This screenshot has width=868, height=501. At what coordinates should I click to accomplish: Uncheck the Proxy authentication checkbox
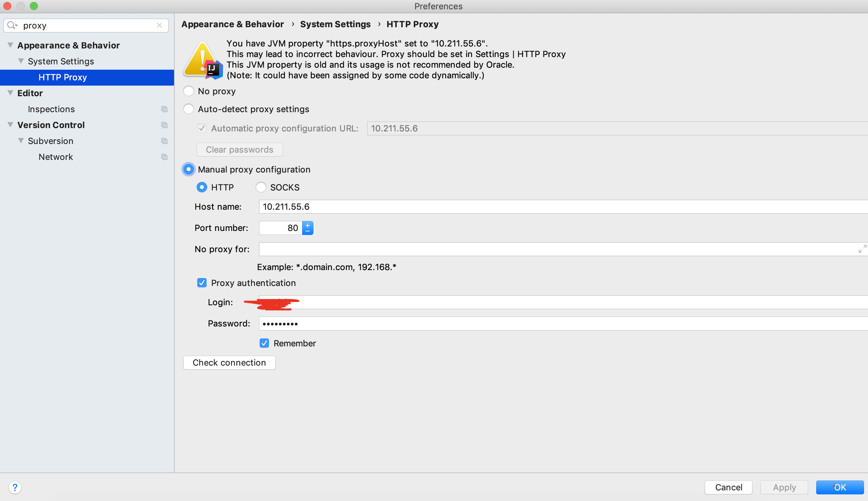pyautogui.click(x=202, y=283)
